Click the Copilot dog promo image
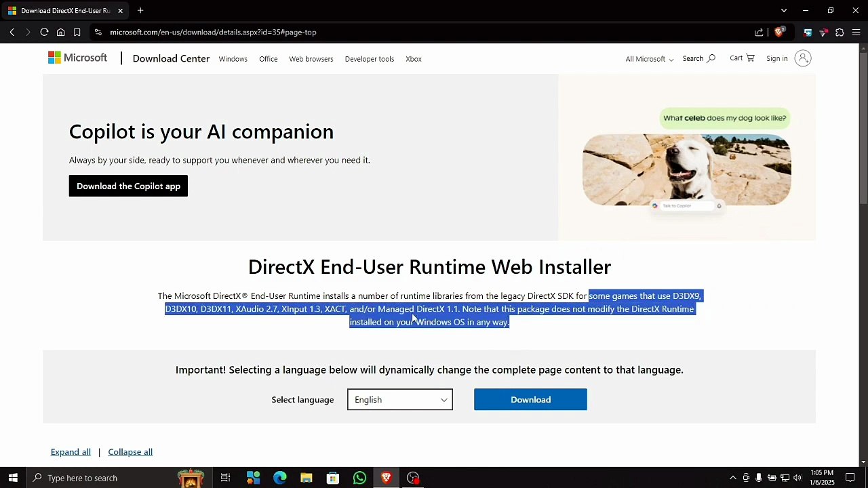 click(686, 169)
